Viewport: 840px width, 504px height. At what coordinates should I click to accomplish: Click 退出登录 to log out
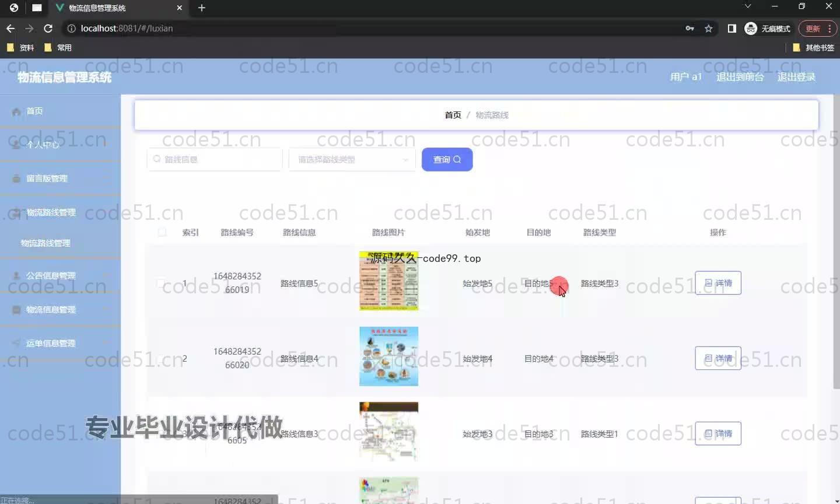point(796,76)
